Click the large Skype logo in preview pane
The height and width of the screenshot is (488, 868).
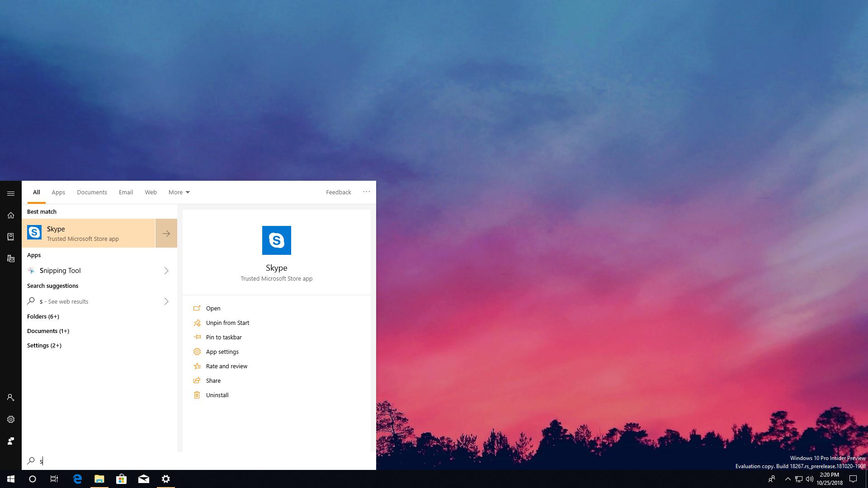pyautogui.click(x=277, y=240)
